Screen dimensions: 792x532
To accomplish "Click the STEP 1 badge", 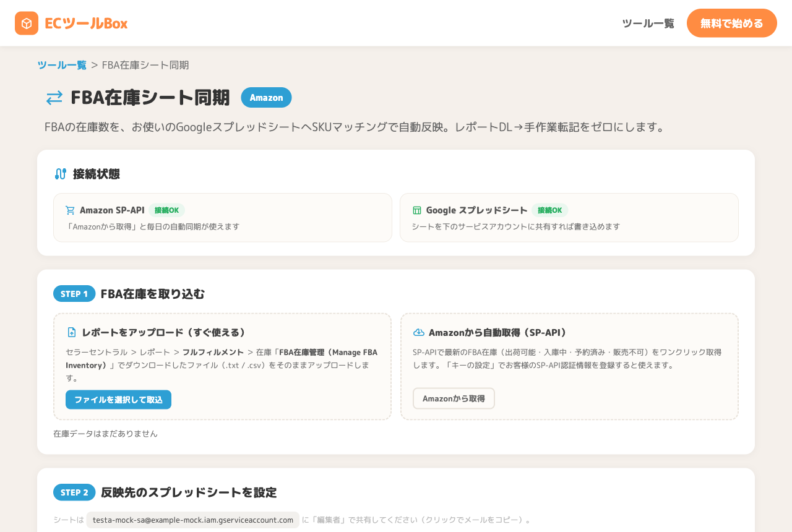I will tap(74, 294).
